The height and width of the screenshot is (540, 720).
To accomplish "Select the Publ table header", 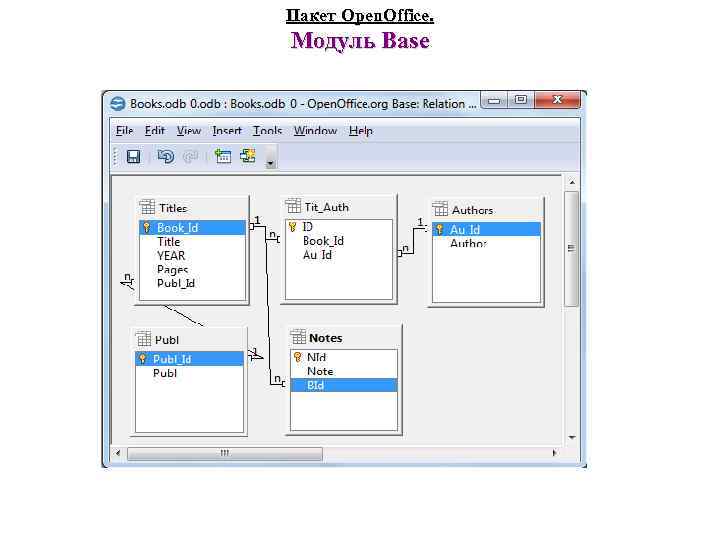I will point(189,340).
